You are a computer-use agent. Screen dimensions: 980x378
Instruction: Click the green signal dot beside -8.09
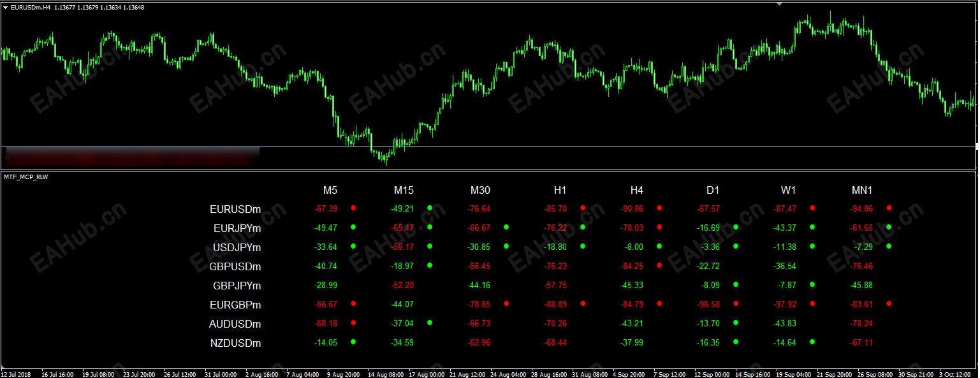tap(736, 284)
